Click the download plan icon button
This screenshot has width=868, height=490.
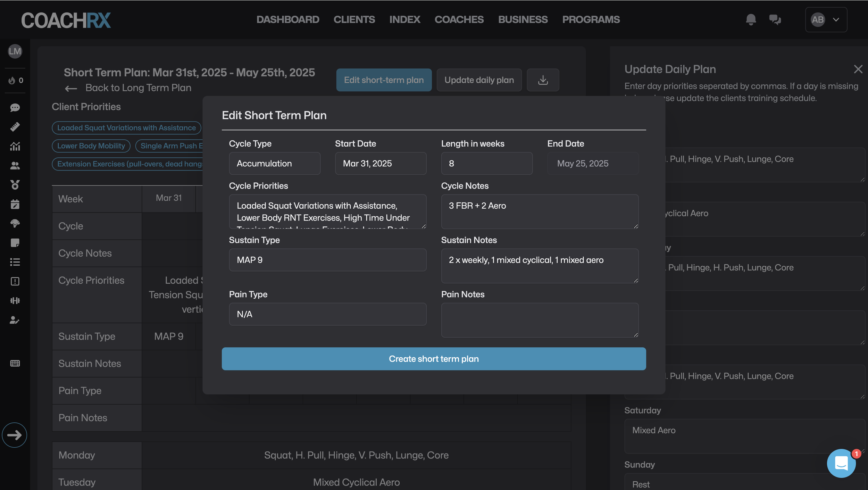pyautogui.click(x=543, y=80)
